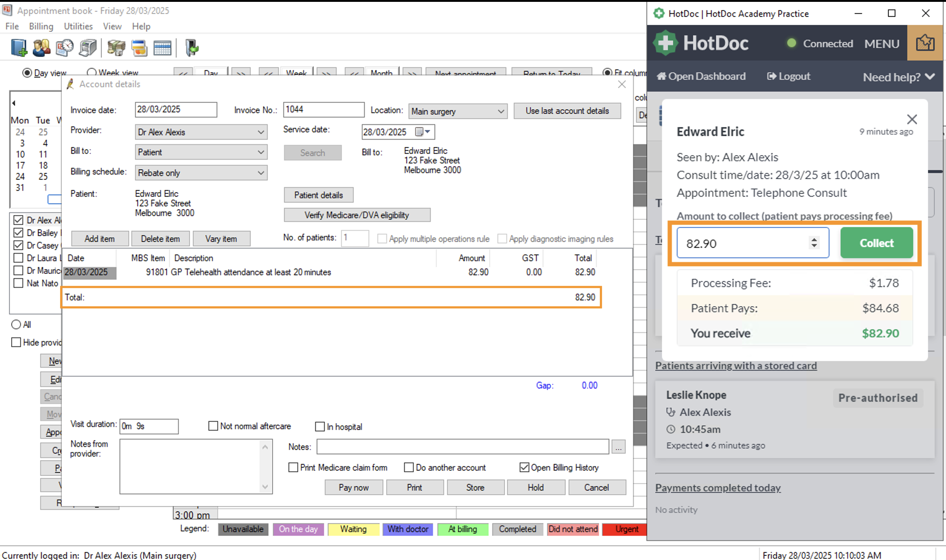The width and height of the screenshot is (946, 560).
Task: Check Do another account checkbox
Action: pos(408,467)
